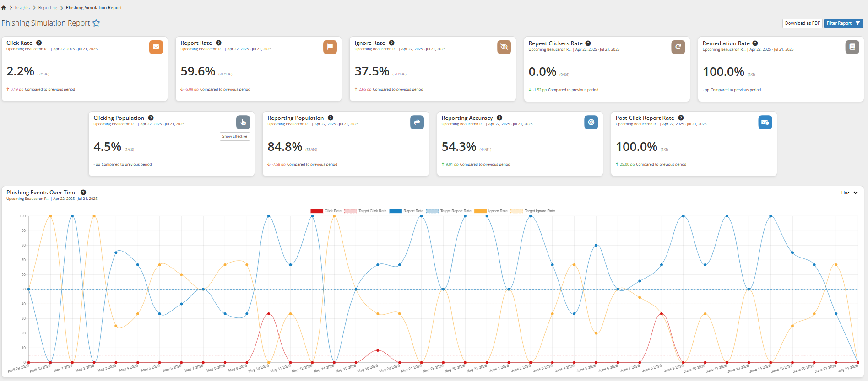
Task: Click the 2.2% Click Rate value
Action: click(x=20, y=71)
